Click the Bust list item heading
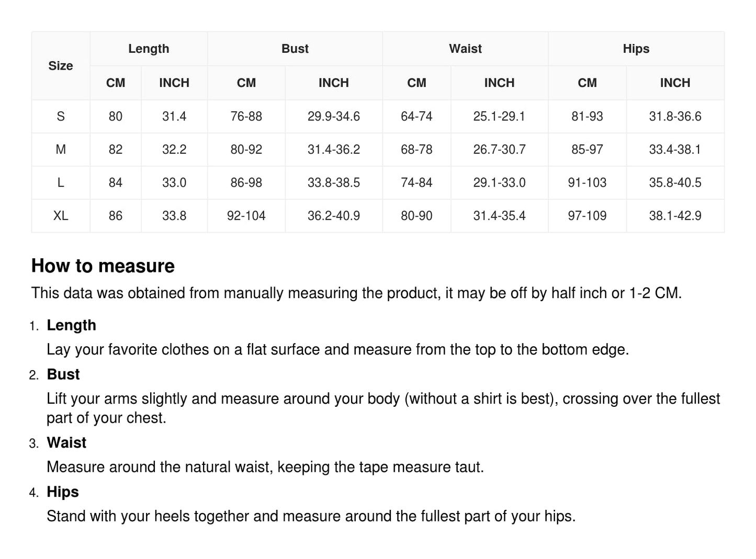Viewport: 756px width, 559px height. (63, 374)
